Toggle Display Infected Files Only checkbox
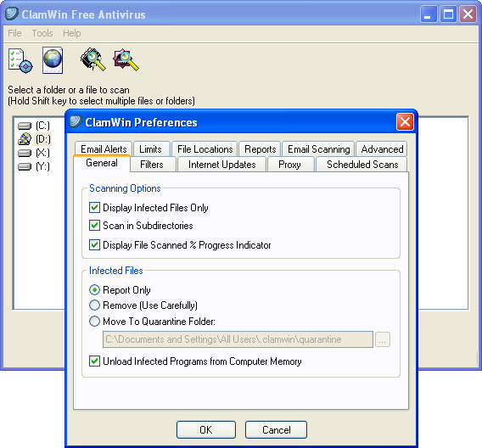This screenshot has width=482, height=448. pyautogui.click(x=94, y=207)
